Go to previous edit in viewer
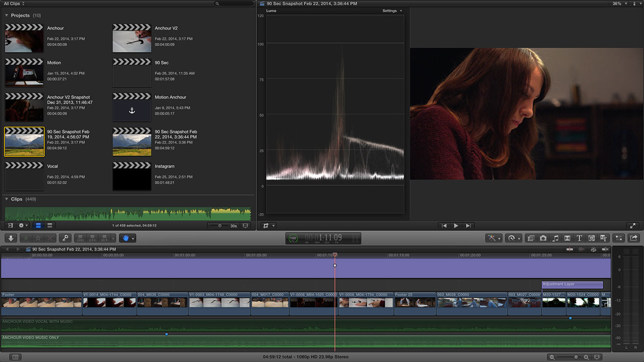The image size is (644, 362). pos(444,226)
